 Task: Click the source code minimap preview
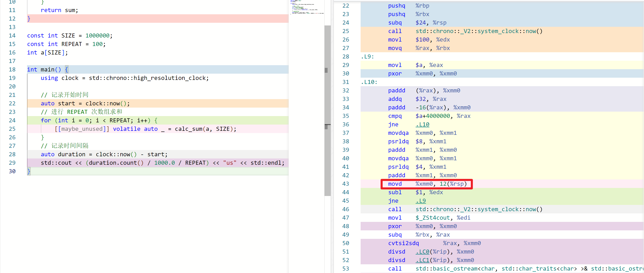point(307,8)
